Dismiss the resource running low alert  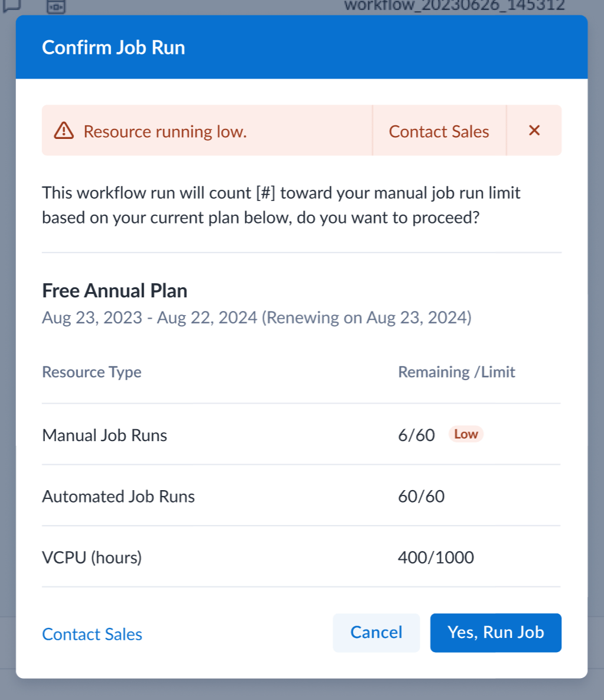534,131
